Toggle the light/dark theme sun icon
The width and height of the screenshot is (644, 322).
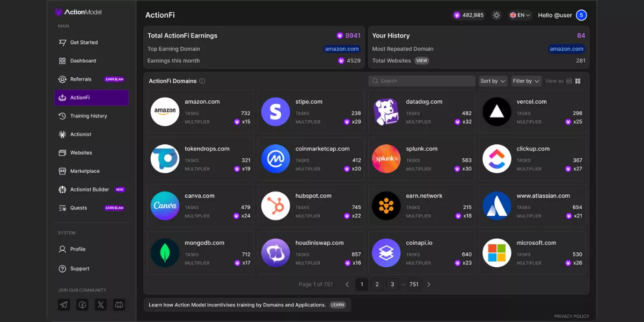click(496, 15)
